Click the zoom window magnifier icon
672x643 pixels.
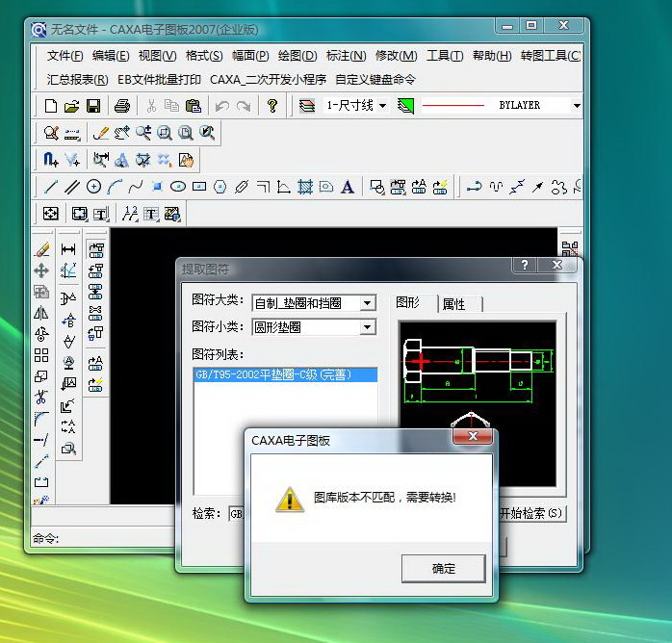coord(164,133)
